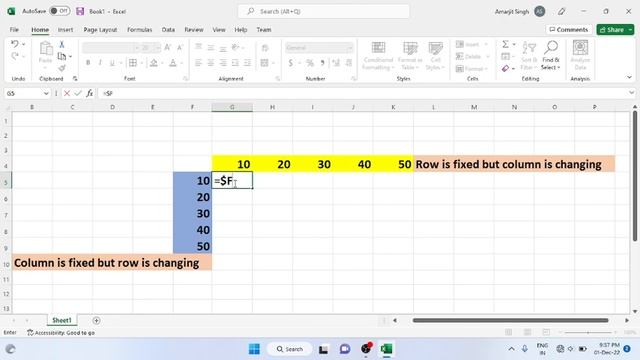
Task: Click the horizontal scrollbar thumb
Action: pos(510,320)
